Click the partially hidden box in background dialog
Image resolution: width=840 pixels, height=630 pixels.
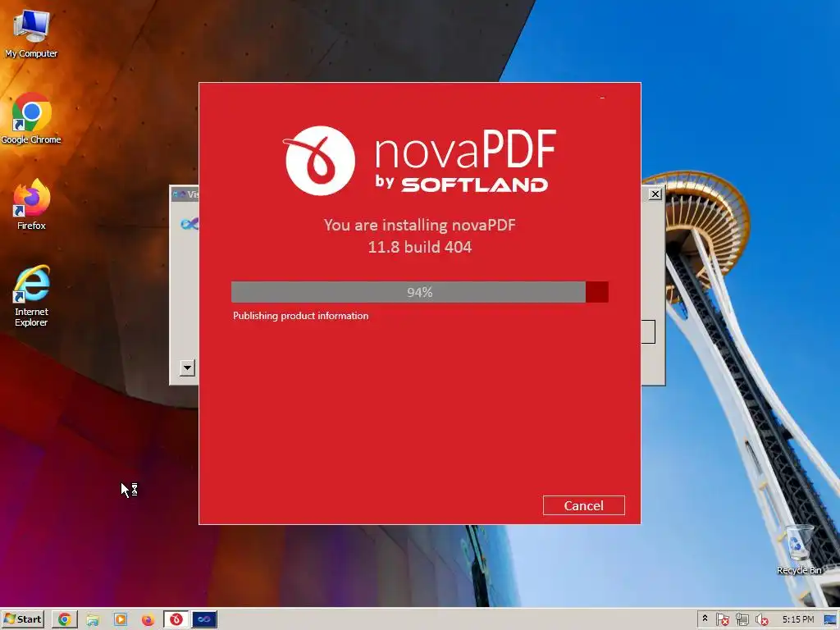648,332
